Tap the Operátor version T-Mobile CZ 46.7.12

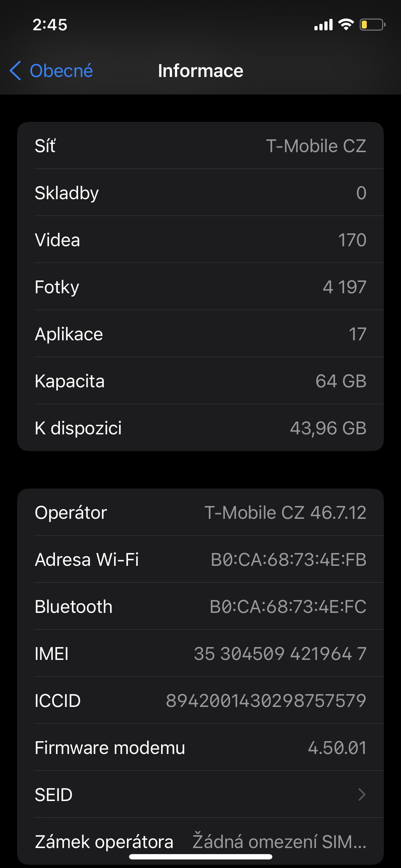[x=285, y=512]
